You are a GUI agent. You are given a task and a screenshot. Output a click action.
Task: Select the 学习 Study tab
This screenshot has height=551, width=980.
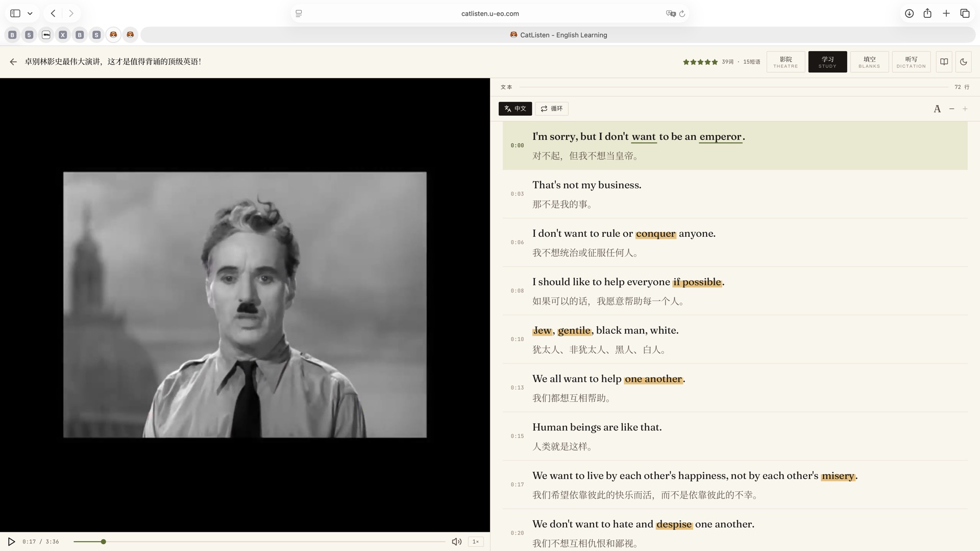point(827,62)
